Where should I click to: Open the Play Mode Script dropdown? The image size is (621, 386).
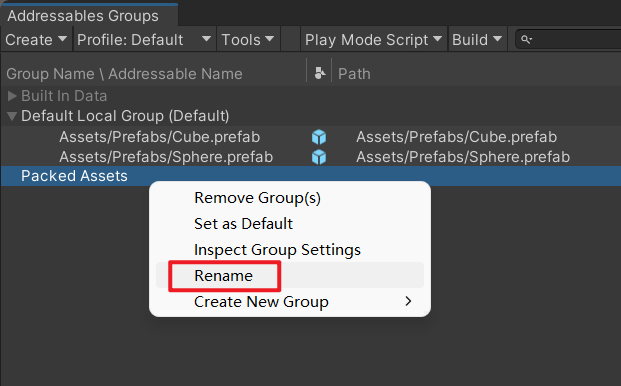[x=373, y=40]
